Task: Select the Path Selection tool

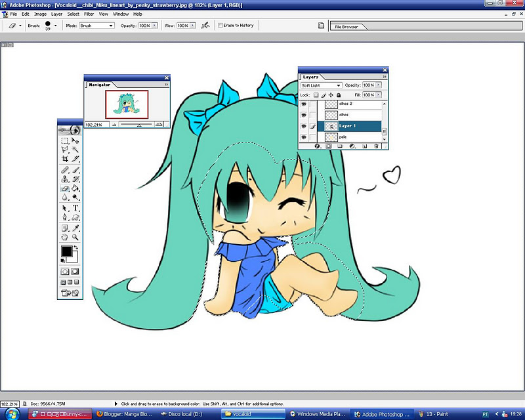Action: click(x=64, y=208)
